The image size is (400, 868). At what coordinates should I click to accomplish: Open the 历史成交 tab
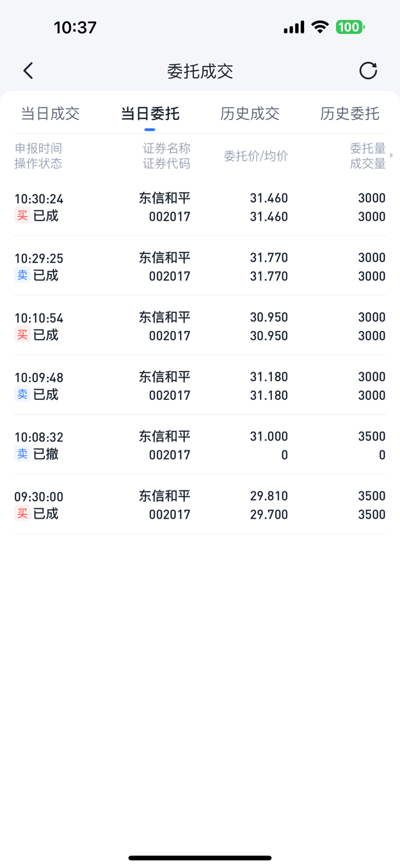tap(250, 114)
